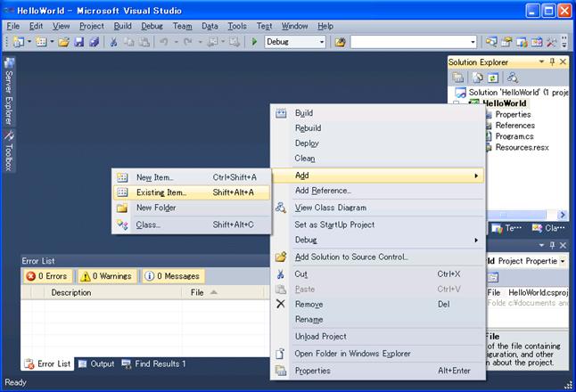Select Set as StartUp Project
The height and width of the screenshot is (392, 576).
[x=378, y=225]
